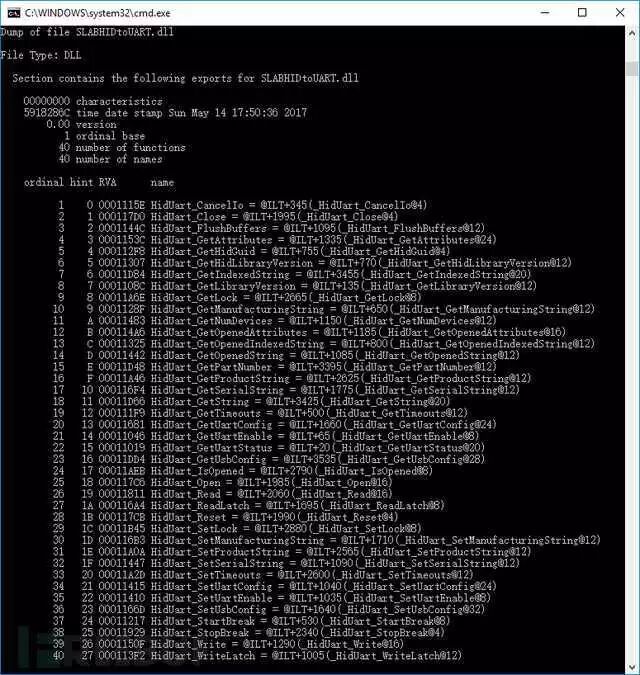
Task: Close the command prompt window
Action: tap(620, 12)
